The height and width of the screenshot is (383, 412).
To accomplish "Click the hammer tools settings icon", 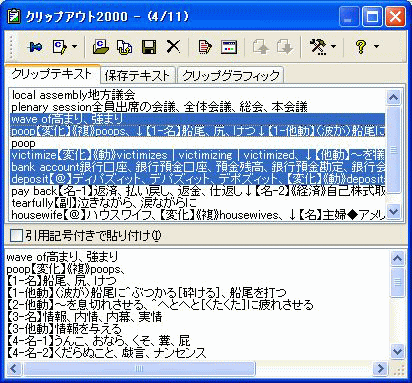I will click(318, 46).
